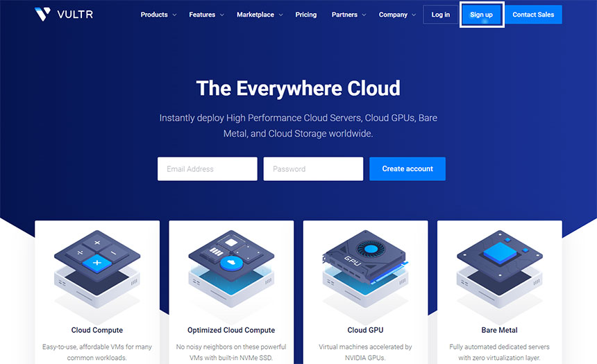
Task: Open the Cloud Compute title link
Action: click(x=97, y=330)
